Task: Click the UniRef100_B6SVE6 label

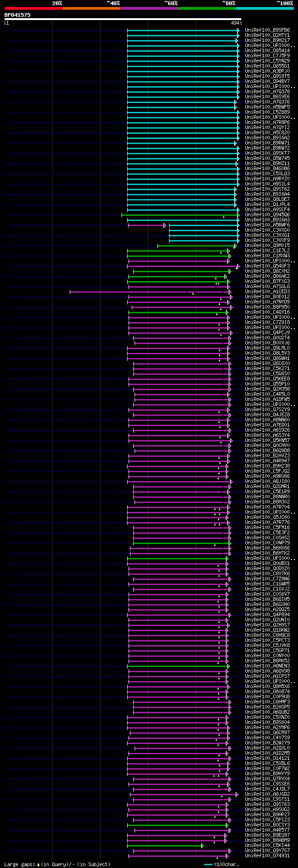Action: (x=267, y=97)
